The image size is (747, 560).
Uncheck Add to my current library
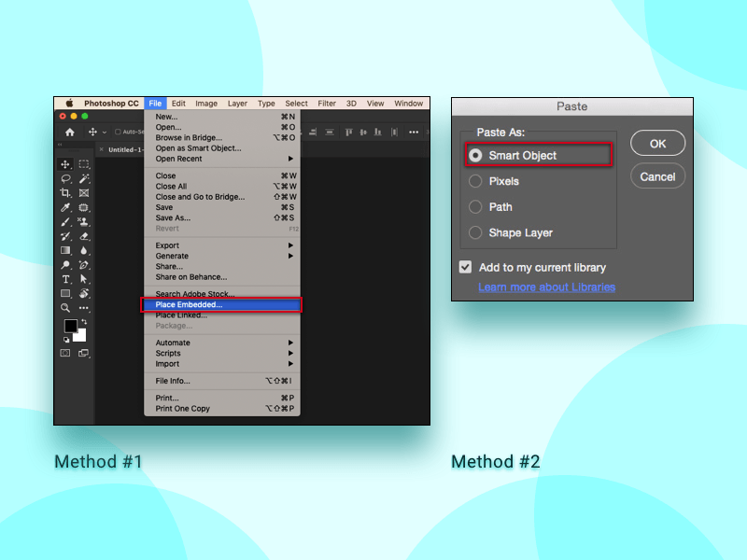pyautogui.click(x=466, y=267)
